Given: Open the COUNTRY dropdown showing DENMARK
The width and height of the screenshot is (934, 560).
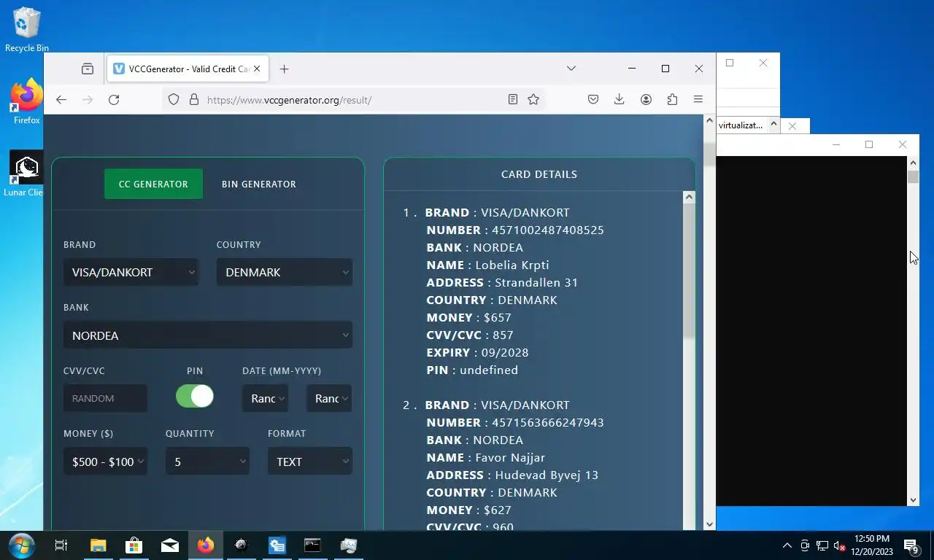Looking at the screenshot, I should click(x=285, y=272).
